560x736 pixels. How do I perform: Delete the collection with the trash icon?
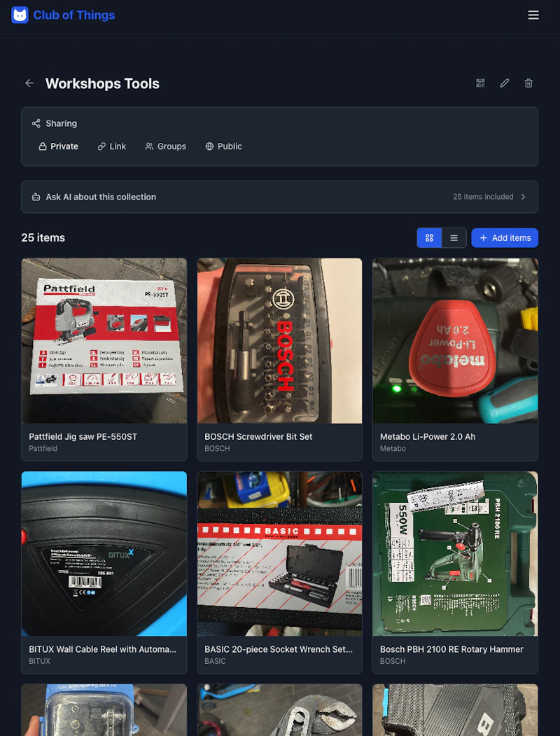click(528, 83)
